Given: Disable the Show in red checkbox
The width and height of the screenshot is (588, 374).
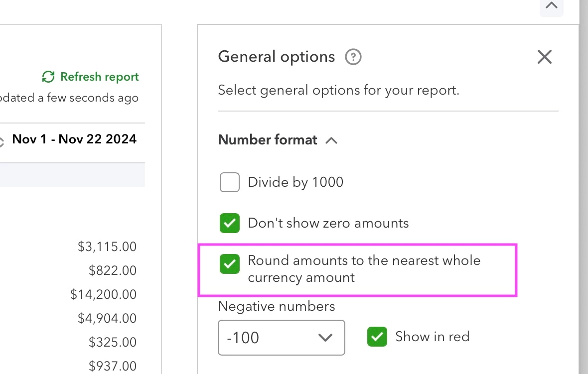Looking at the screenshot, I should [x=377, y=337].
